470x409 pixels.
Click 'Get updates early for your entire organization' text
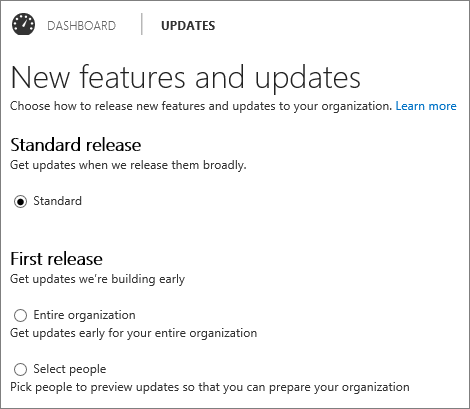pyautogui.click(x=133, y=333)
